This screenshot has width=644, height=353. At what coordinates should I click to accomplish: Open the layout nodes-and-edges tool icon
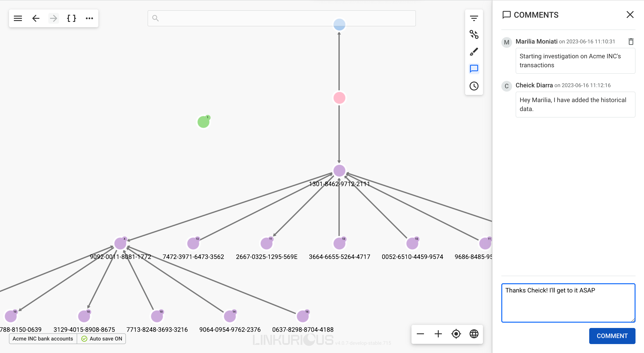(x=474, y=34)
